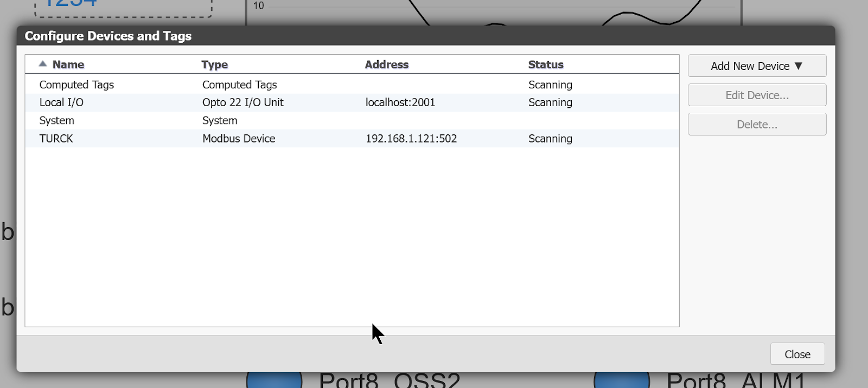Click the ascending sort arrow beside Name
This screenshot has width=868, height=388.
43,64
